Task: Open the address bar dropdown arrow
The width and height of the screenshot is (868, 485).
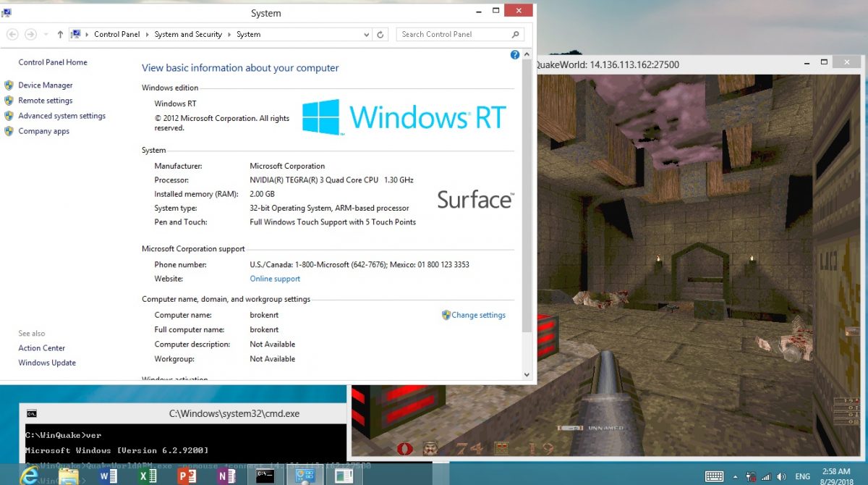Action: click(366, 34)
